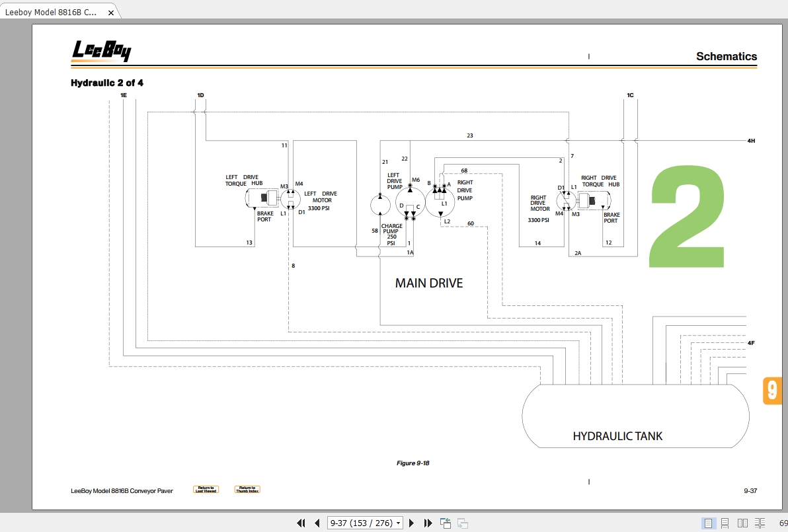
Task: Click the page number field 9-37
Action: click(361, 523)
